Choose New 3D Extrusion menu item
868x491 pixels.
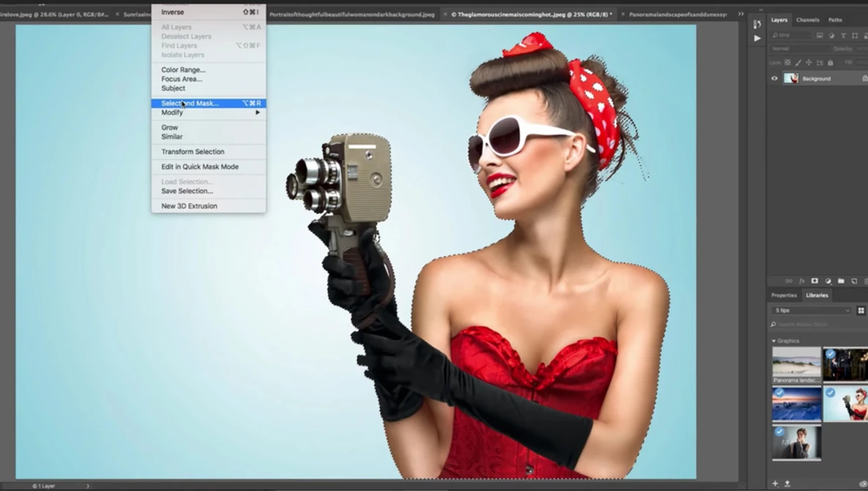tap(209, 206)
